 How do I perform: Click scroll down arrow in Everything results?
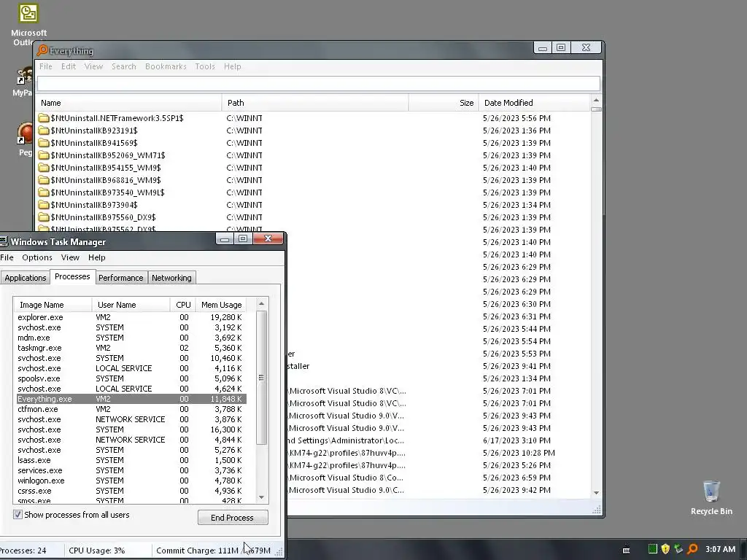pyautogui.click(x=595, y=493)
